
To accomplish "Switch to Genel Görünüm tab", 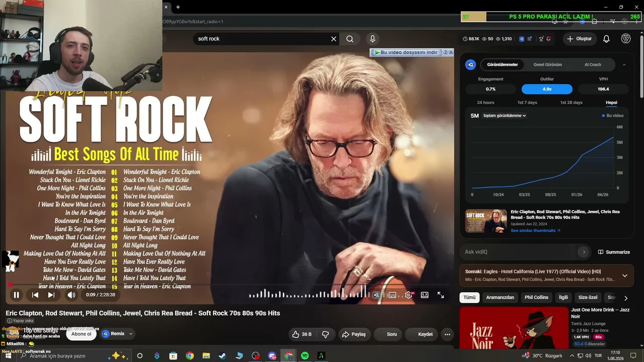I will 547,64.
